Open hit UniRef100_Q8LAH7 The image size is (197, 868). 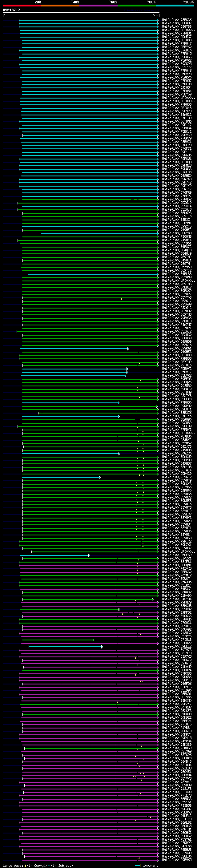coord(176,23)
